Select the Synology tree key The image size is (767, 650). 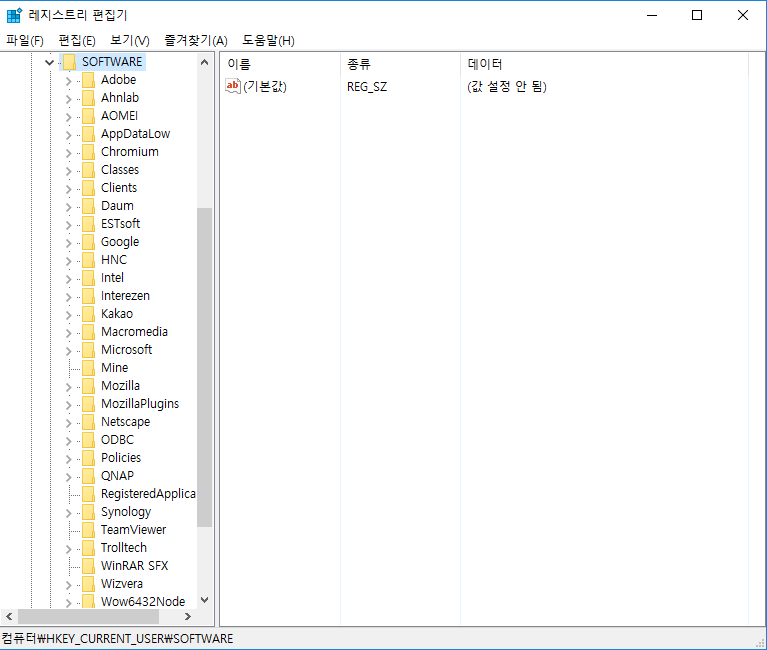pos(126,512)
